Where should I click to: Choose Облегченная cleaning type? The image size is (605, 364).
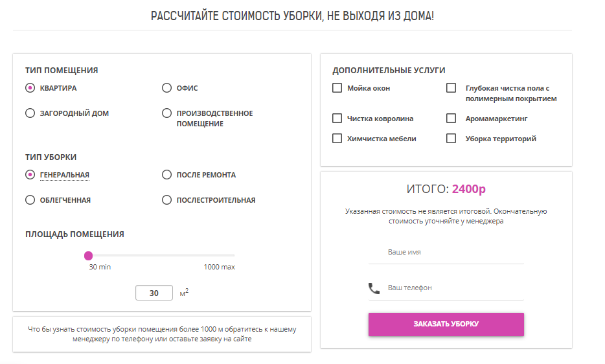click(x=30, y=200)
